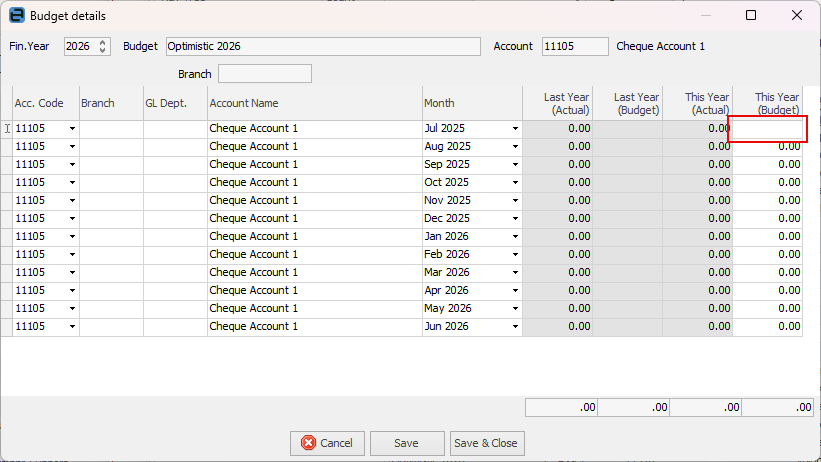The width and height of the screenshot is (821, 462).
Task: Increase the Fin.Year spinner value
Action: (103, 43)
